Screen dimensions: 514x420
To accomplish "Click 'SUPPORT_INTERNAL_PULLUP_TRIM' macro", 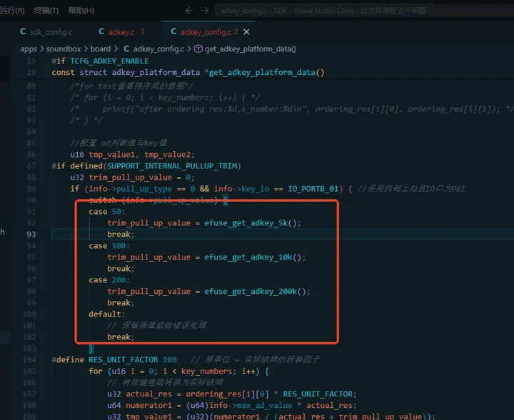I will 172,166.
